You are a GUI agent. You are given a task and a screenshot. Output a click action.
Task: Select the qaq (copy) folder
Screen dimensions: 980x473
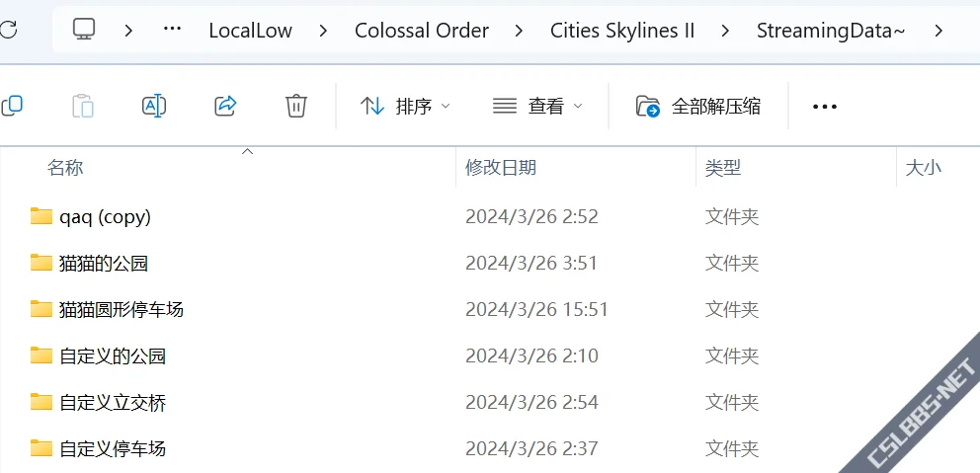tap(105, 216)
